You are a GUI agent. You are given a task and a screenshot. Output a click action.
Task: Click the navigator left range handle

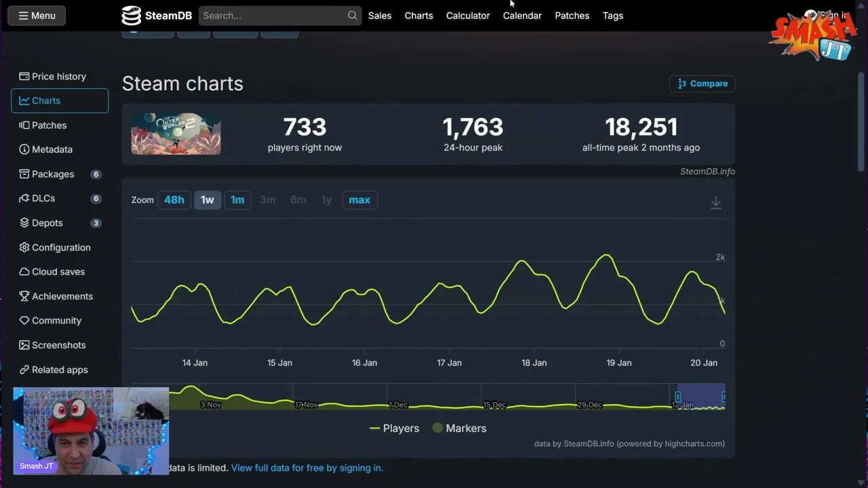pyautogui.click(x=677, y=396)
